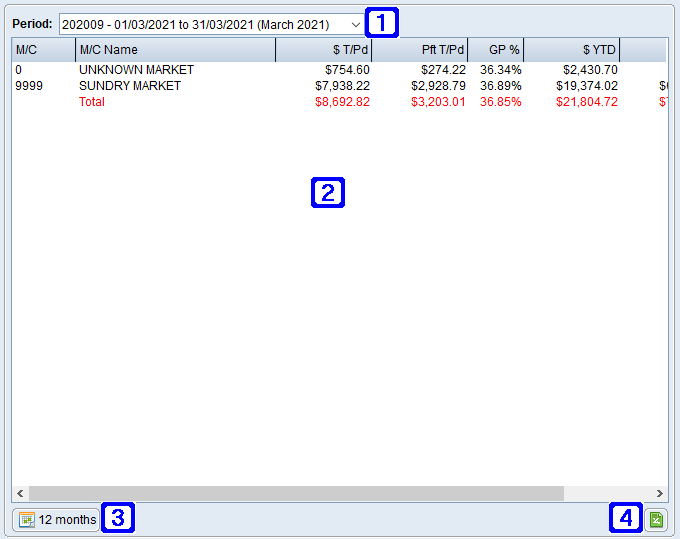Sort by the $ T/Pd column header

[x=324, y=50]
